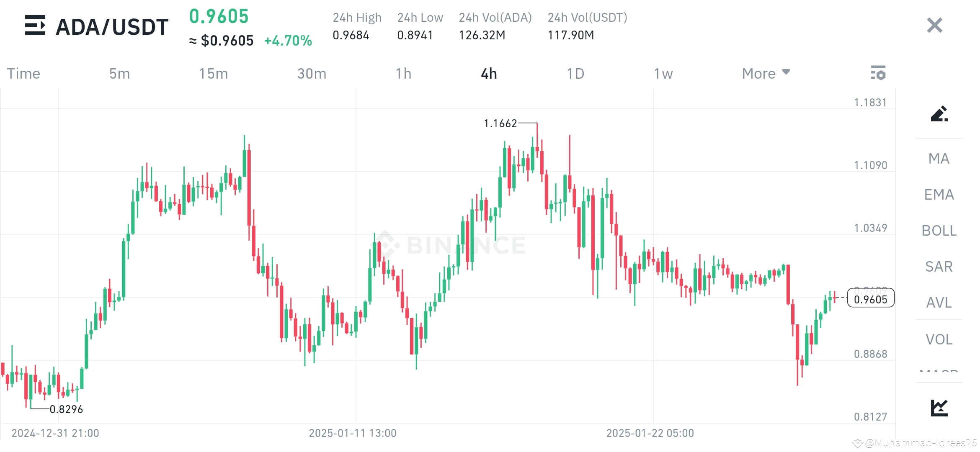Enable the SAR indicator
980x452 pixels.
(939, 267)
